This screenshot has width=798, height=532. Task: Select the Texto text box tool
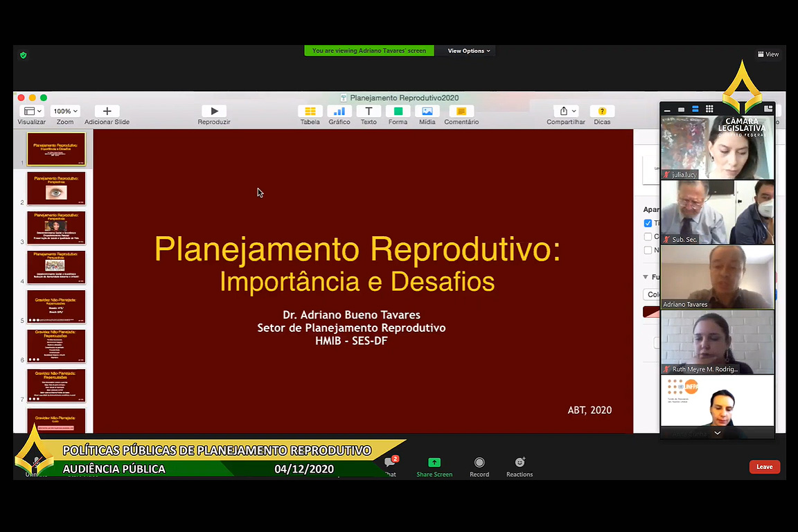tap(369, 112)
